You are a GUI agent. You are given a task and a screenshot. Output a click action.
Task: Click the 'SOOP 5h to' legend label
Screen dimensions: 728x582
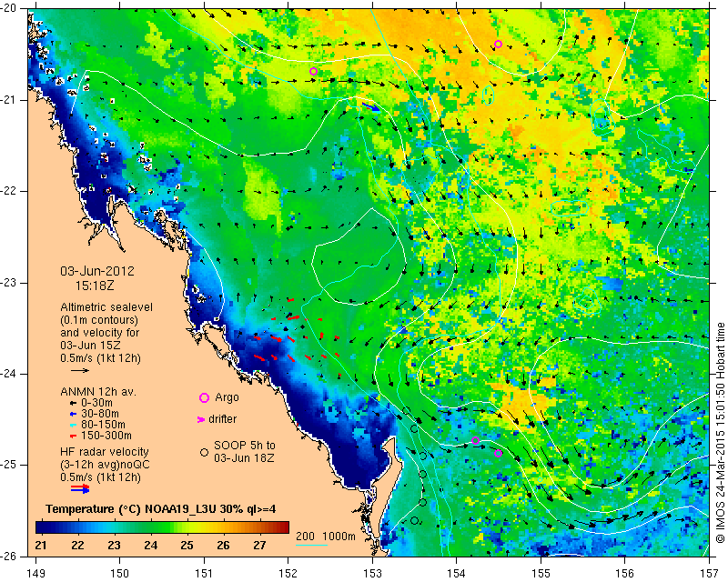coord(244,445)
